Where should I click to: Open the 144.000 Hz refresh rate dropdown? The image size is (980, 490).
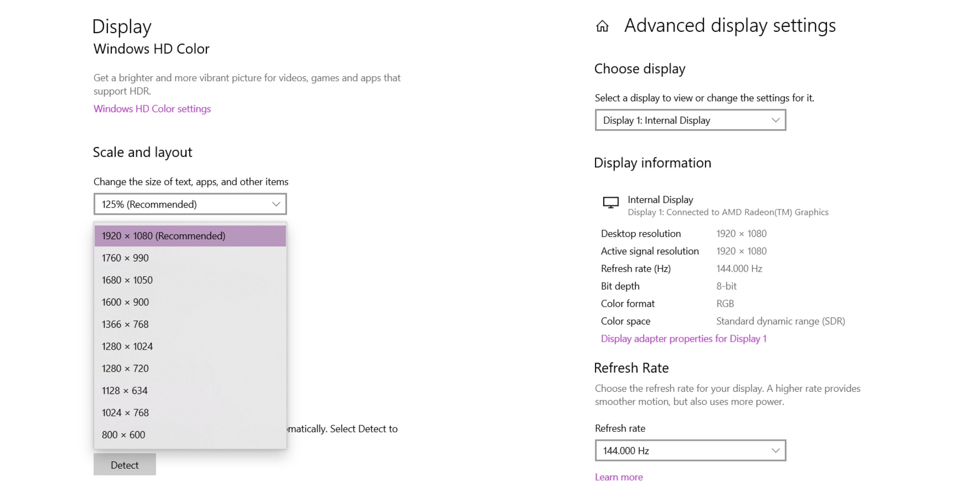point(690,450)
